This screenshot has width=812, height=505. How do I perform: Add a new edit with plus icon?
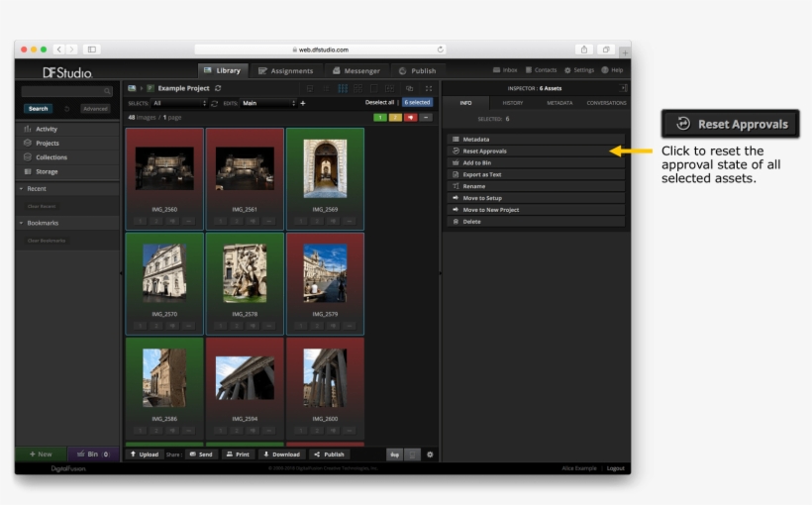click(303, 103)
